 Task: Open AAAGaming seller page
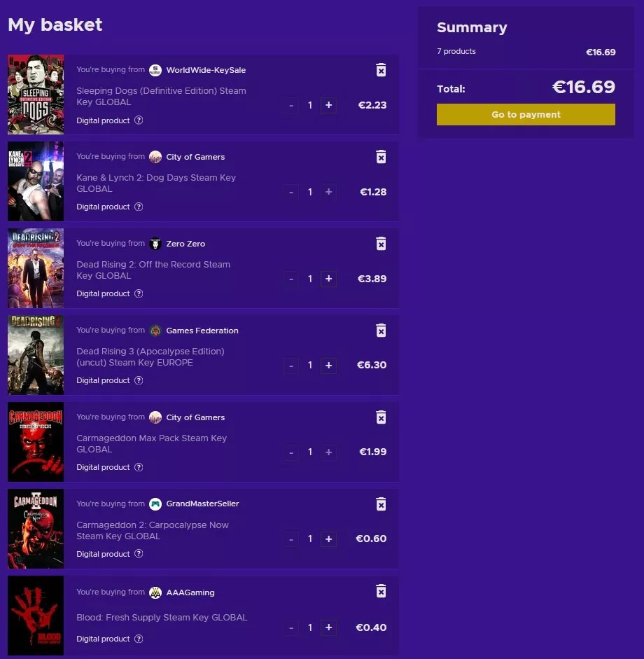[190, 592]
